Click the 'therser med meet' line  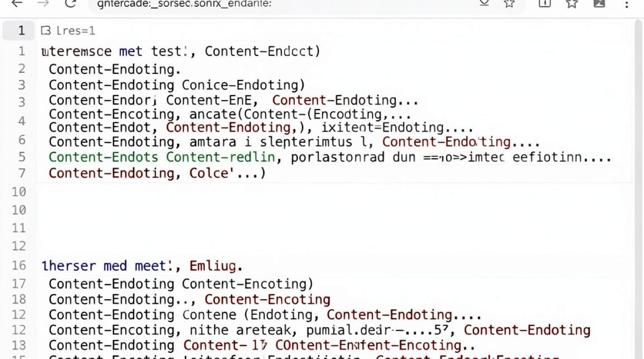[x=142, y=266]
